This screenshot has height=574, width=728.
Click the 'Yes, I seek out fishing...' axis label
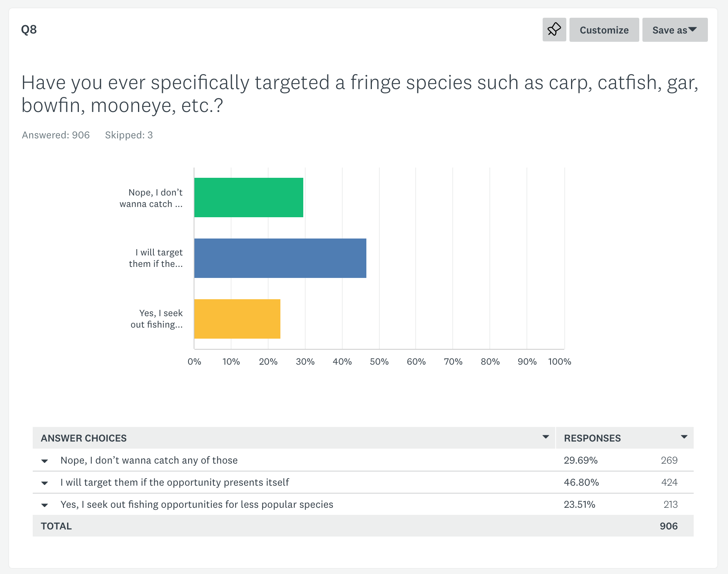tap(157, 319)
